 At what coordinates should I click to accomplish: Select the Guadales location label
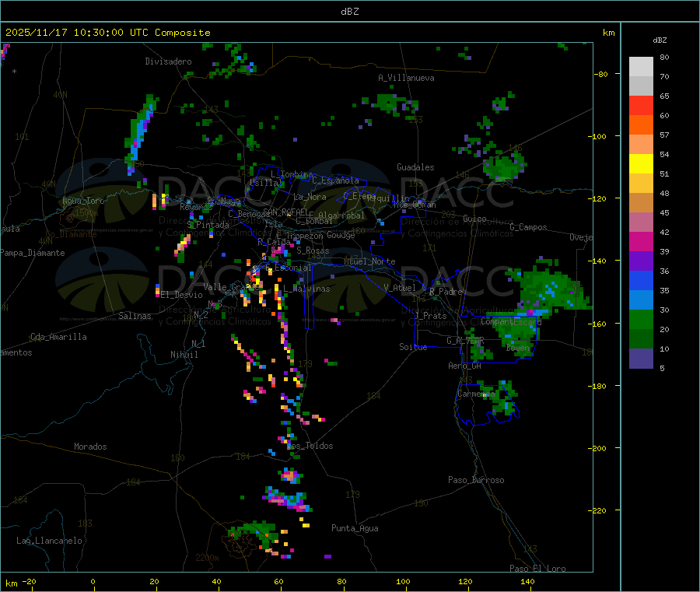[415, 167]
